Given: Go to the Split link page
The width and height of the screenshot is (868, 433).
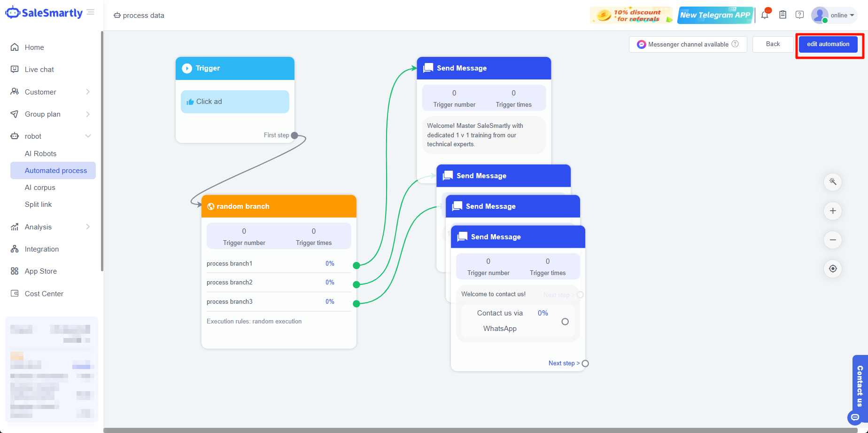Looking at the screenshot, I should [x=38, y=205].
